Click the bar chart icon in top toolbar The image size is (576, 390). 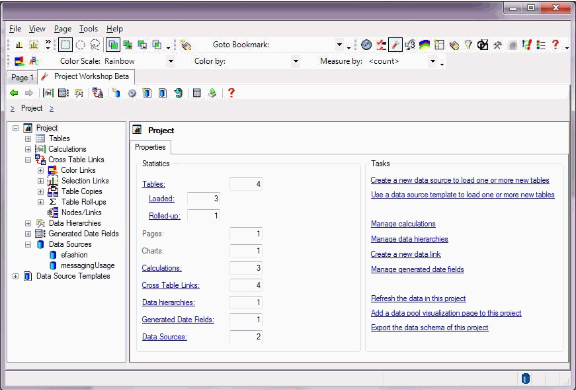click(19, 45)
